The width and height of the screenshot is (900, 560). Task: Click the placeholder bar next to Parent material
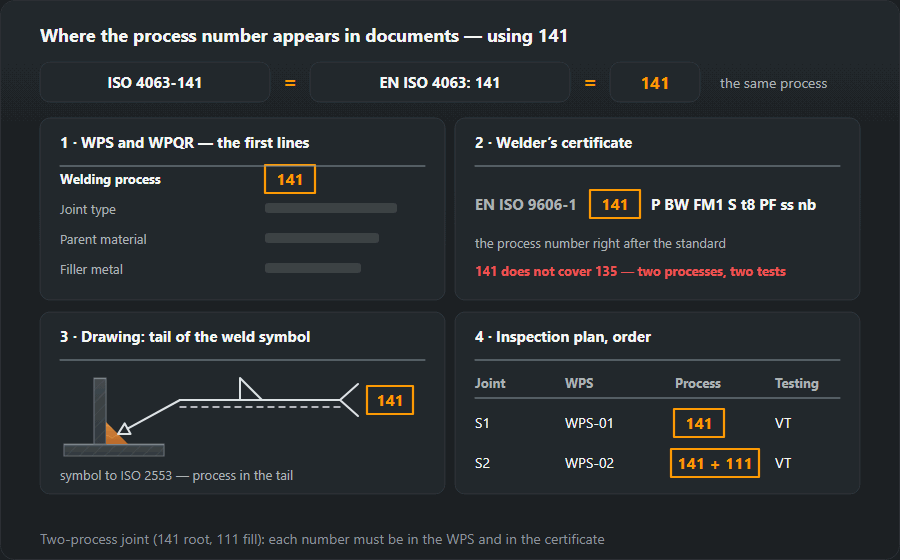click(x=321, y=238)
